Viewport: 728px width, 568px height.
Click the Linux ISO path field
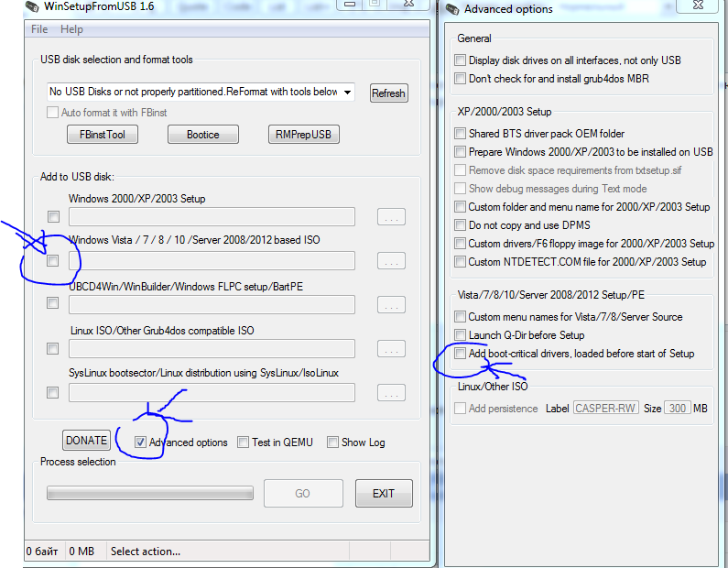coord(212,349)
